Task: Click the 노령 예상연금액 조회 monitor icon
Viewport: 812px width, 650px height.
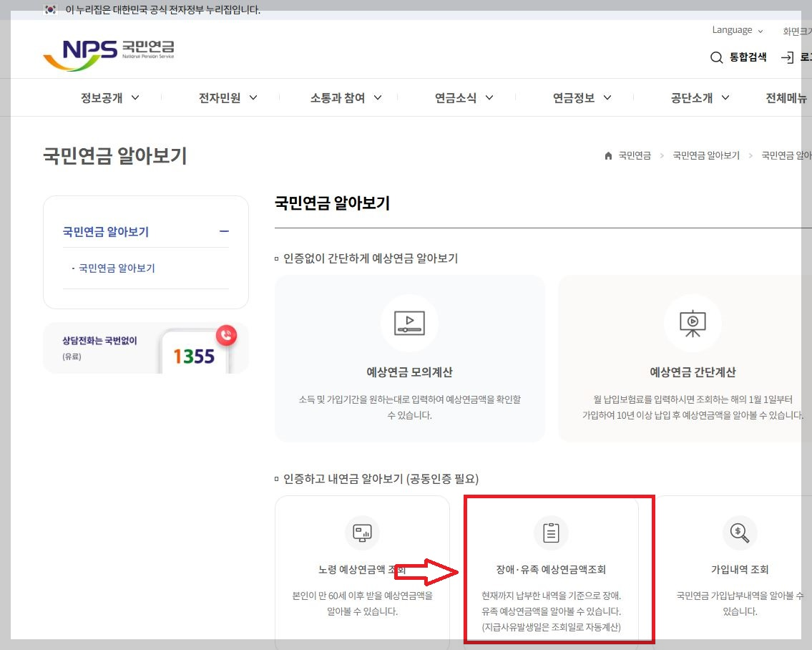Action: pos(362,533)
